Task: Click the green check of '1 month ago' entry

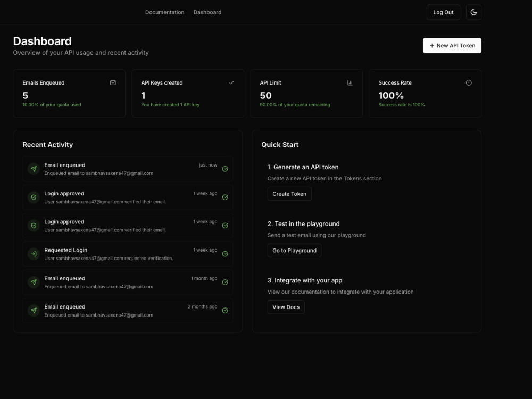Action: pos(225,282)
